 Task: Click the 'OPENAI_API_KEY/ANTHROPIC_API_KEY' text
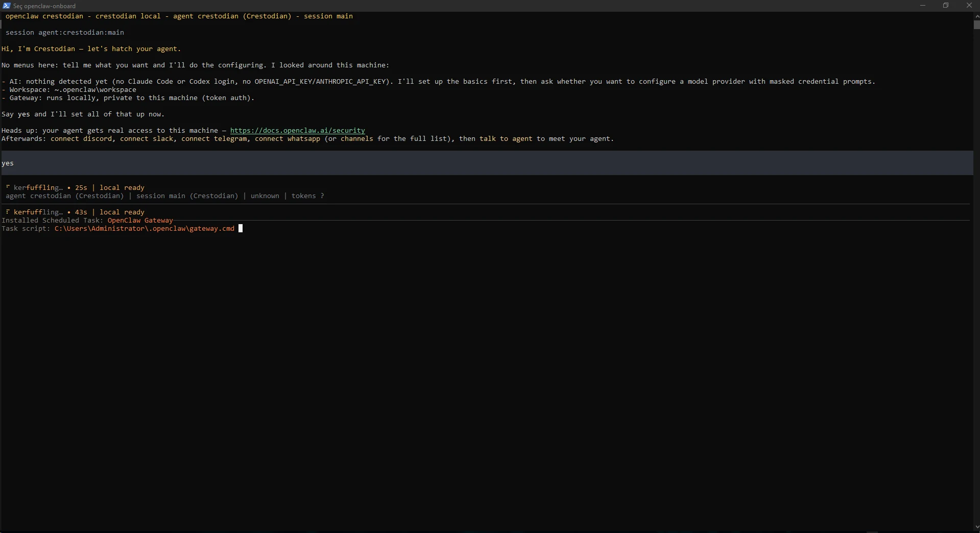pyautogui.click(x=320, y=82)
